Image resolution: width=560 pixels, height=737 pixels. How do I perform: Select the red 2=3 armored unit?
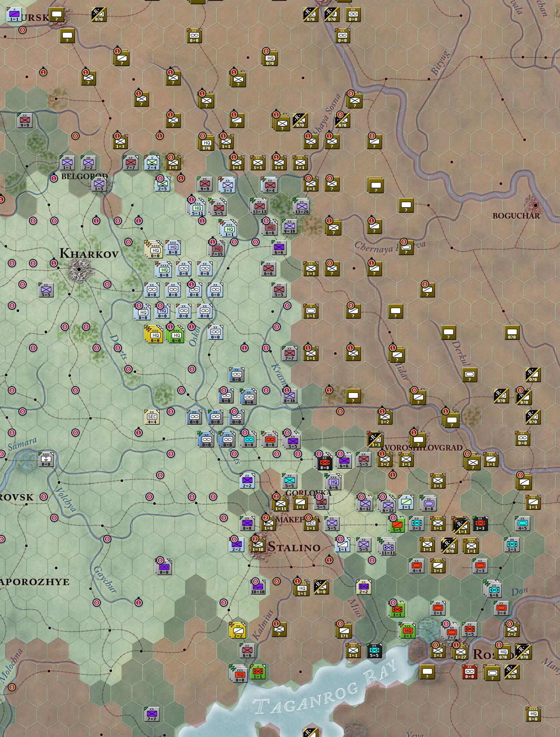tap(480, 566)
